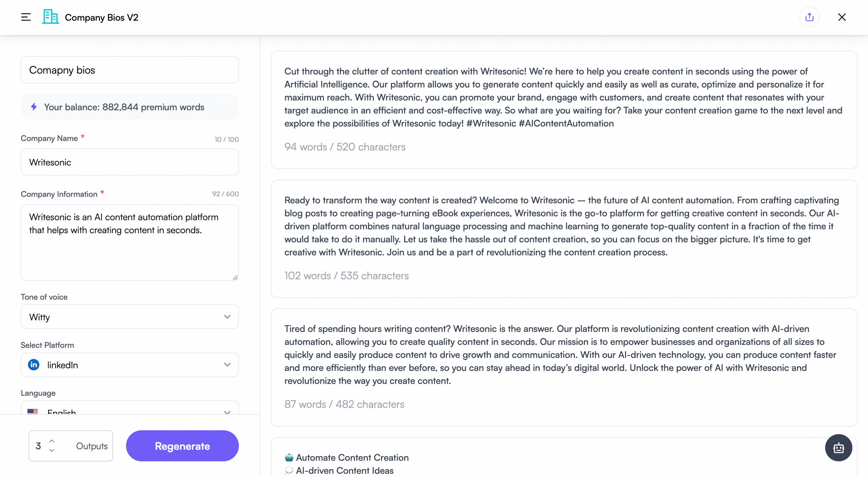
Task: Click the lightning bolt balance icon
Action: (x=34, y=107)
